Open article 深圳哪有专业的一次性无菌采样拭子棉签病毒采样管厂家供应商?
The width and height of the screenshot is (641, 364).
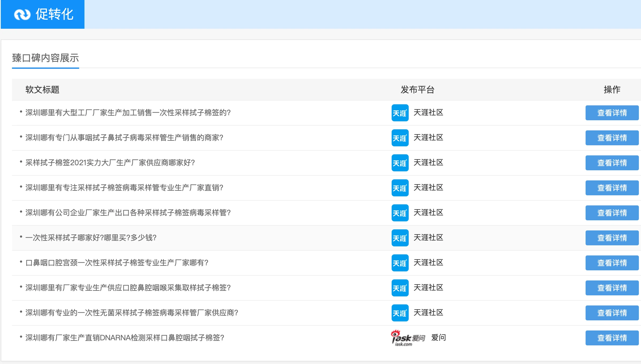tap(132, 313)
